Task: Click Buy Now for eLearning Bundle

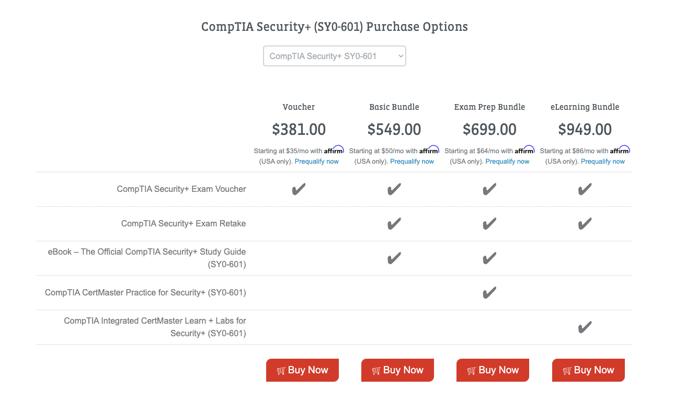Action: (x=588, y=370)
